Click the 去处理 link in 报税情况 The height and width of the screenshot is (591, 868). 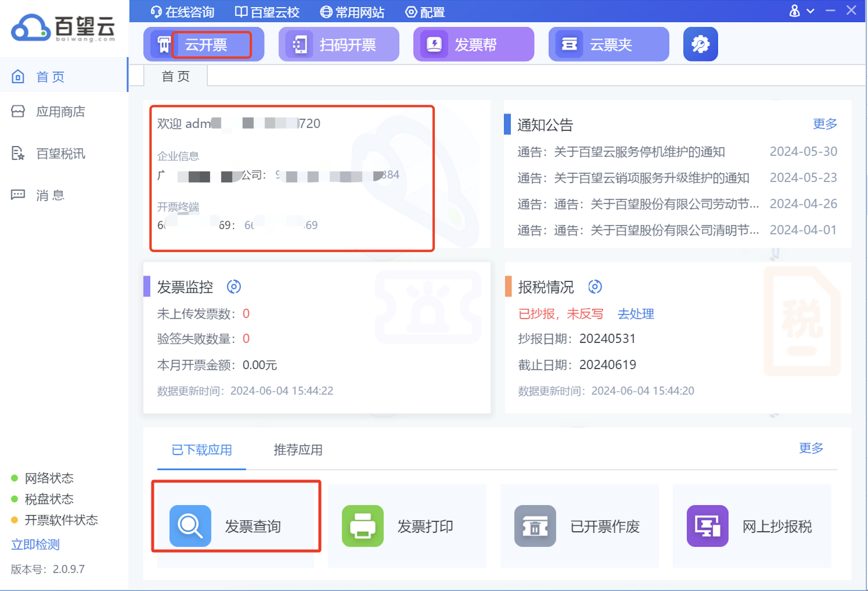tap(636, 314)
